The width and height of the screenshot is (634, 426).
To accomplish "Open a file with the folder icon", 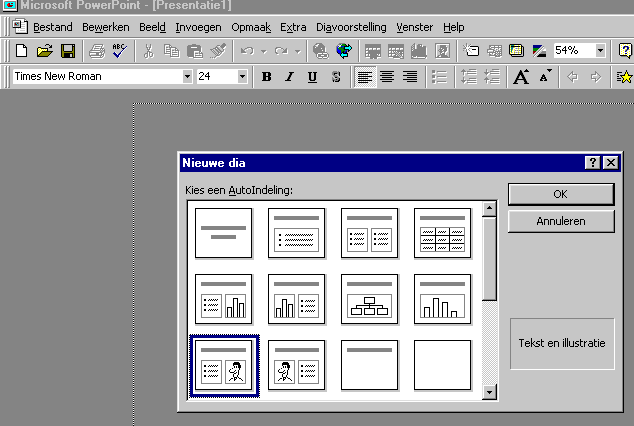I will 44,51.
